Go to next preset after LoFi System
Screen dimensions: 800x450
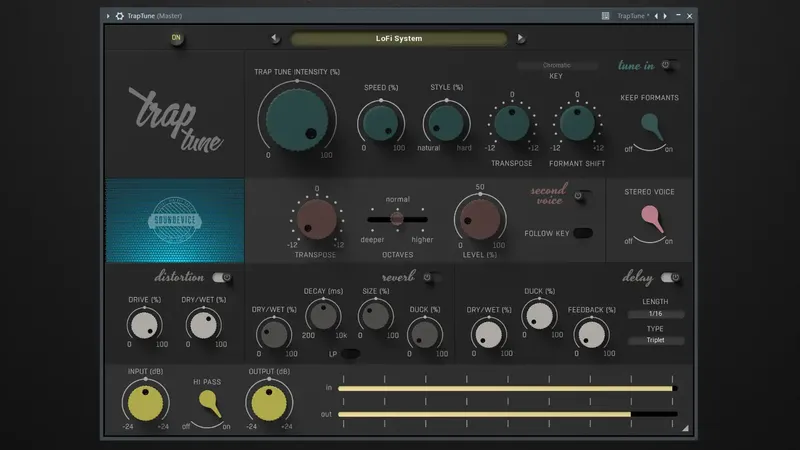click(520, 38)
